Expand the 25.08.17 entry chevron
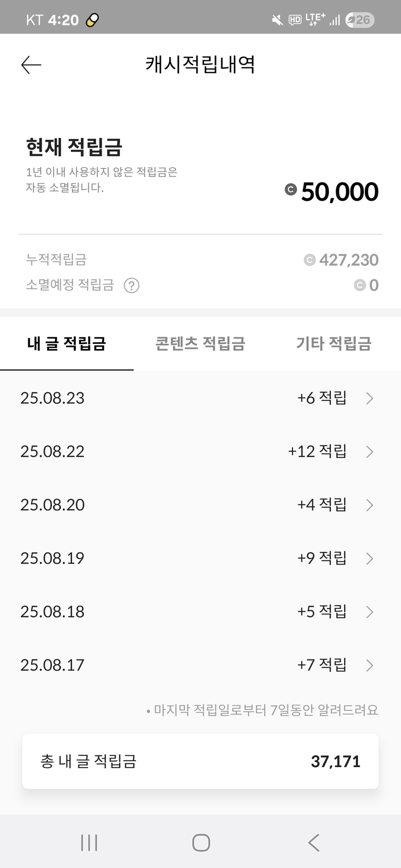Screen dimensions: 401x868 370,665
